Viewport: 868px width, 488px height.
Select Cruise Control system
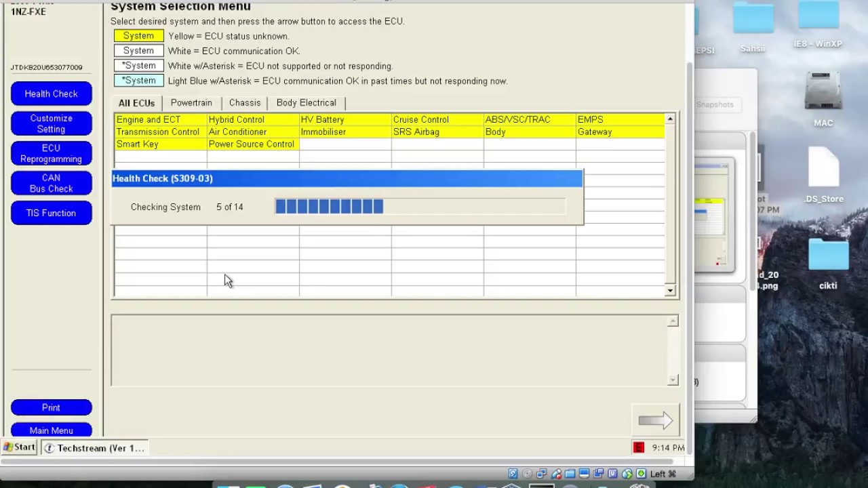click(x=437, y=119)
